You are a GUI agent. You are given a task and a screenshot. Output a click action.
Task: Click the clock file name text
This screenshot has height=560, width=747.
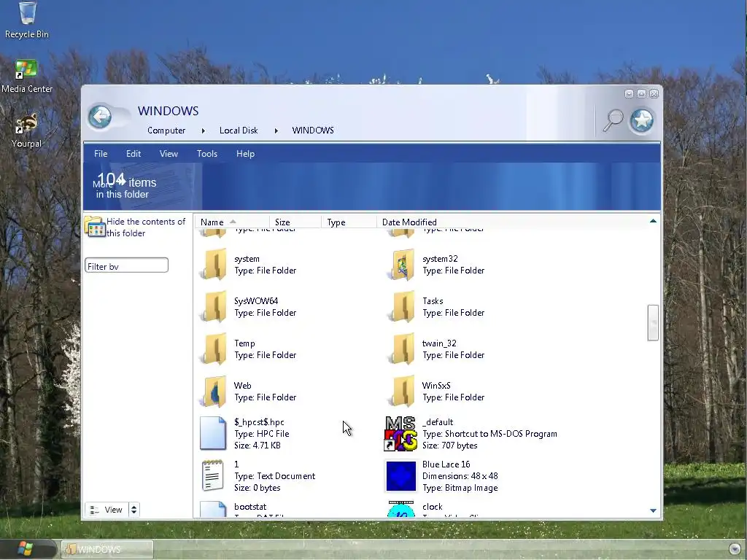pos(432,507)
